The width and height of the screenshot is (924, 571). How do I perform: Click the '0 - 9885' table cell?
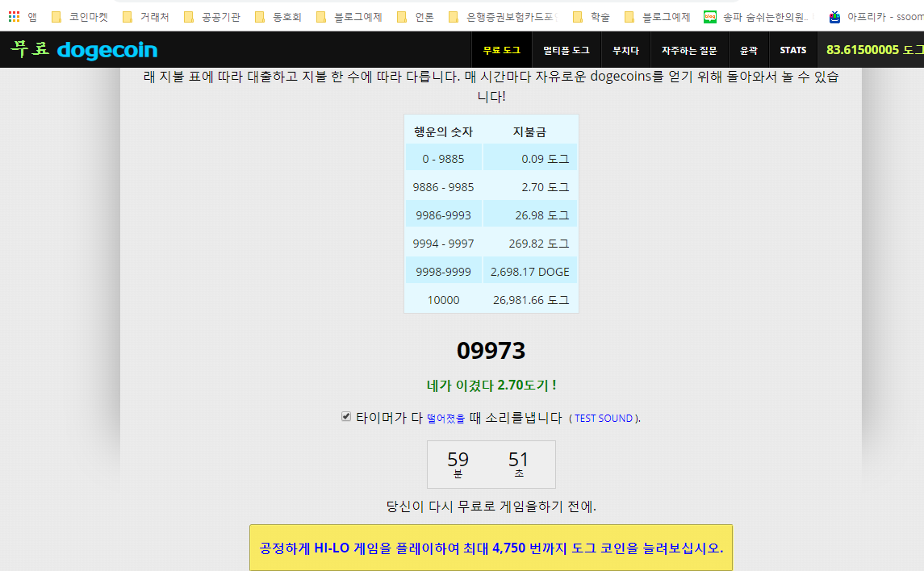pyautogui.click(x=443, y=159)
